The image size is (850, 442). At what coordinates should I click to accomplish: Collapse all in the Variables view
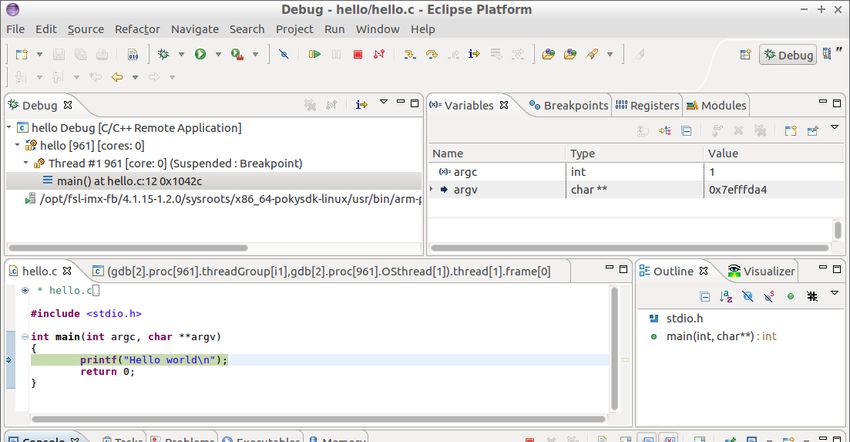coord(686,130)
